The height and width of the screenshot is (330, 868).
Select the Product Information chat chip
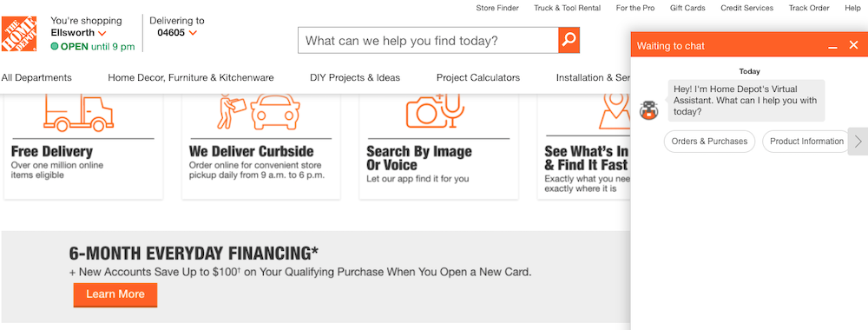tap(806, 142)
